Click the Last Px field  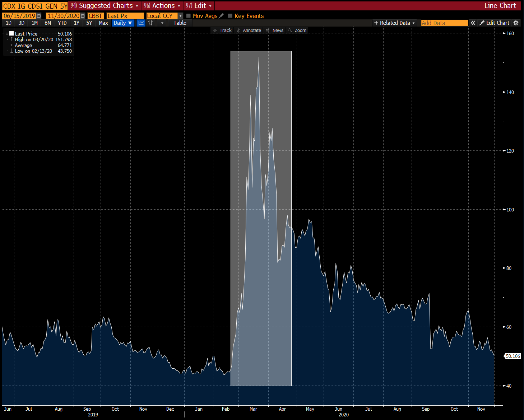coord(125,16)
